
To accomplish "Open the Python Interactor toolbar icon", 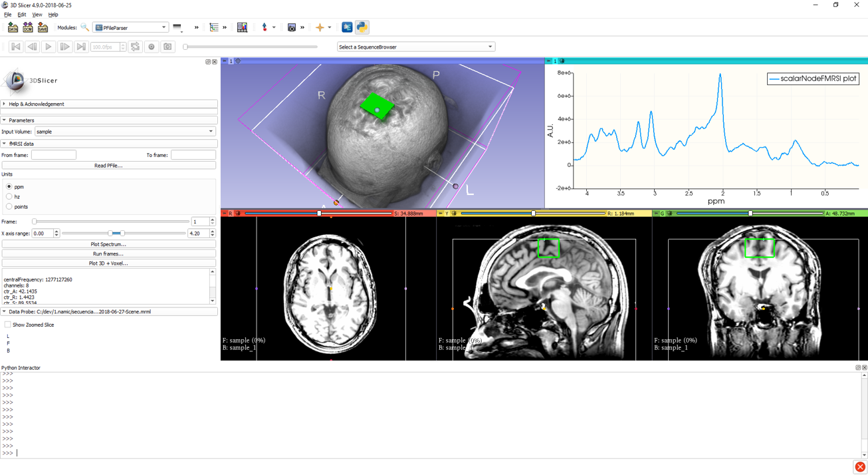I will (x=362, y=27).
